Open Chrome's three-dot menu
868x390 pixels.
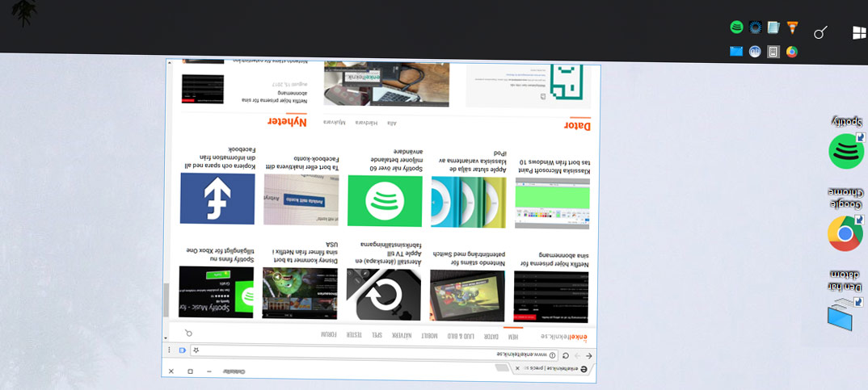(x=171, y=350)
